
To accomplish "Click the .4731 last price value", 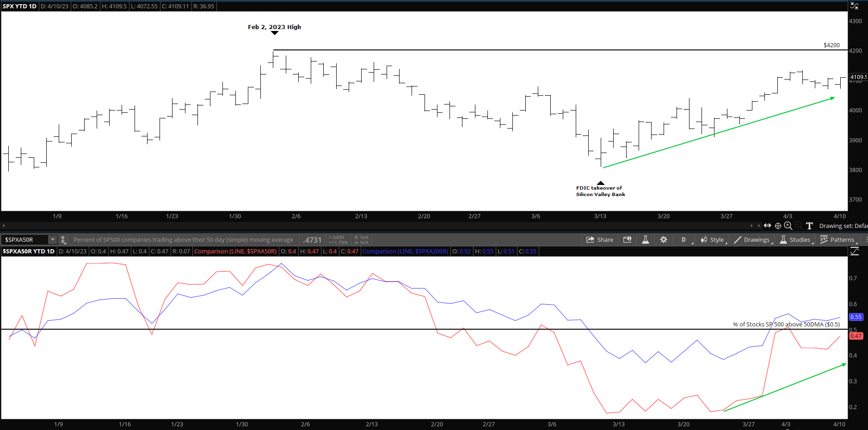I will [x=313, y=240].
